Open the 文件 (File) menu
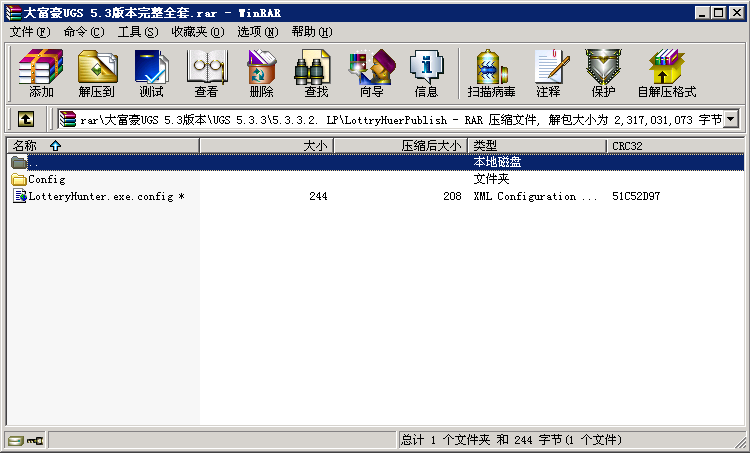750x453 pixels. tap(29, 32)
